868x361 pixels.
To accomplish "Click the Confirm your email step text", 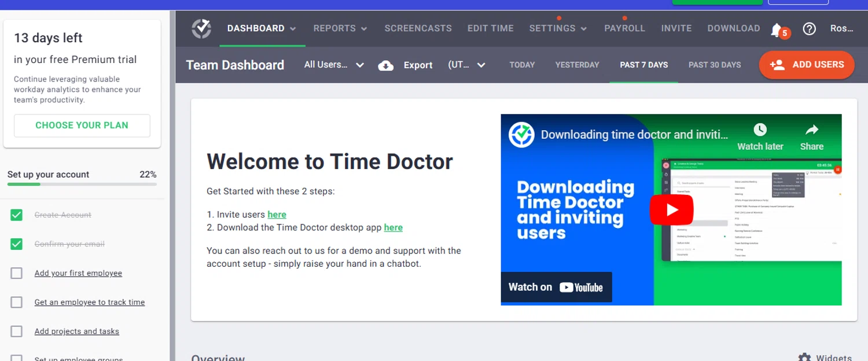I will [69, 244].
